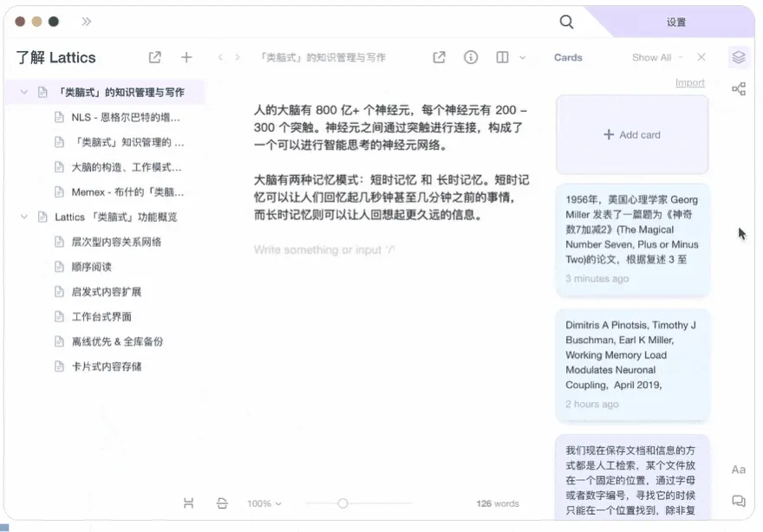Open the comments chat icon

(739, 501)
